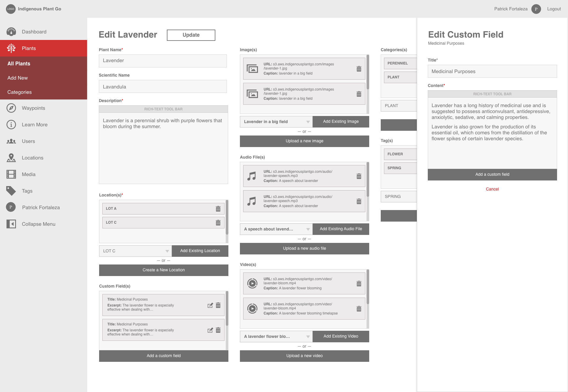Image resolution: width=568 pixels, height=392 pixels.
Task: Click the Media film icon in sidebar
Action: [x=11, y=174]
